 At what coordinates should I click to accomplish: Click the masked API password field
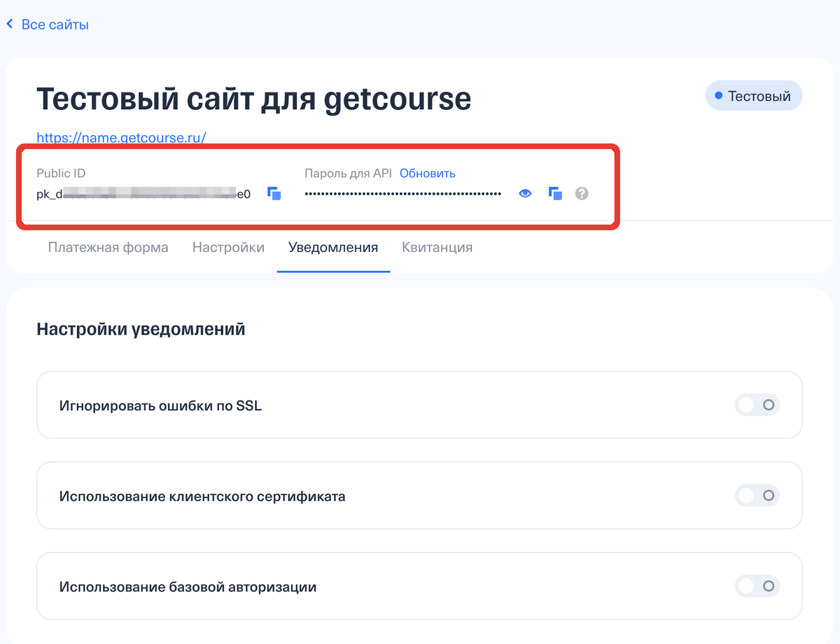point(403,194)
